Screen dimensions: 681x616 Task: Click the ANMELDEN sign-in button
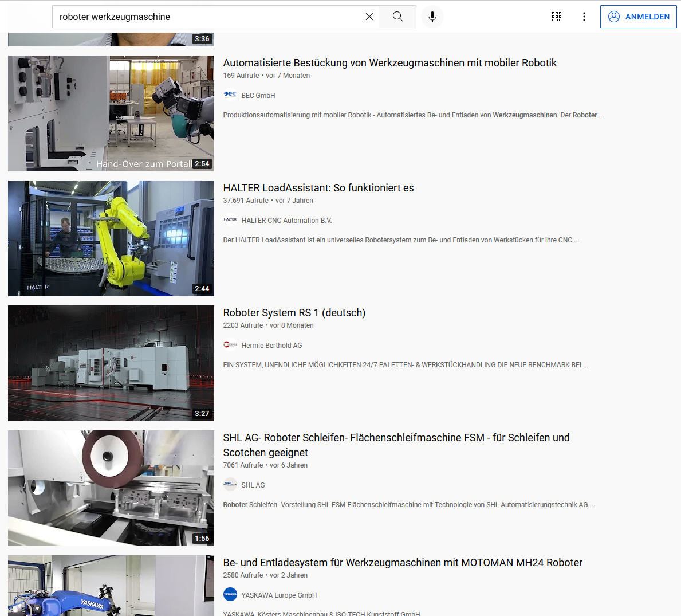pyautogui.click(x=639, y=17)
